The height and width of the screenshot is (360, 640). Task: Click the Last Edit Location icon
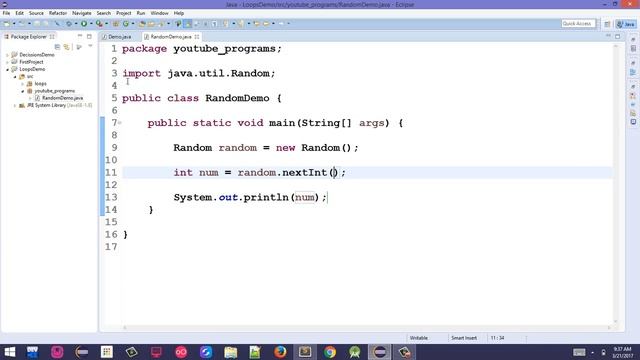256,24
